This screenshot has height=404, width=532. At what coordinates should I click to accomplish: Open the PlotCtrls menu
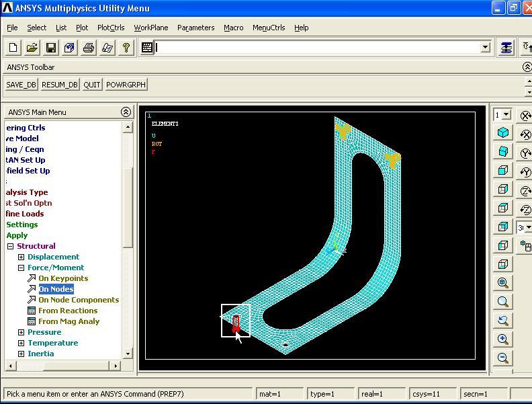coord(111,28)
